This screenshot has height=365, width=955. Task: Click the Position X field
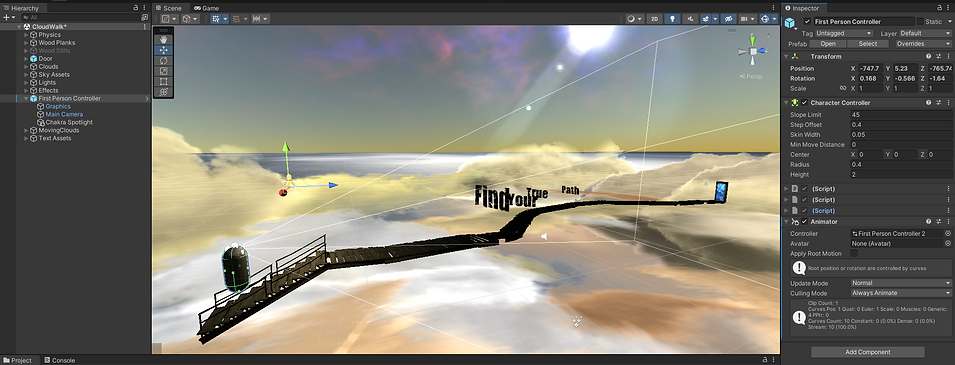point(870,68)
